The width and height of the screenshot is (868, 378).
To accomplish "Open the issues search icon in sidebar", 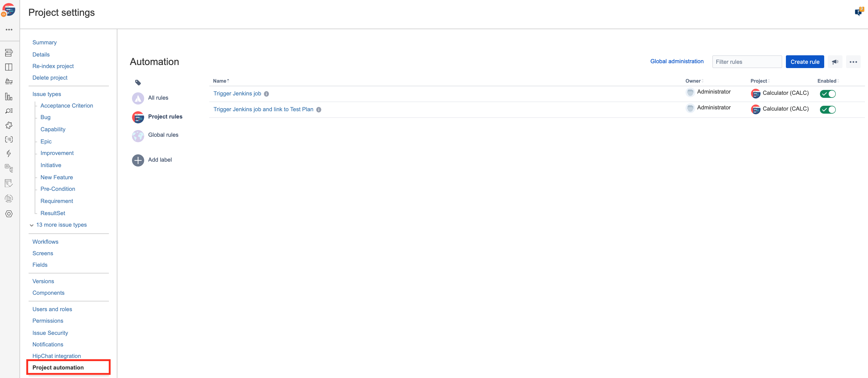I will (x=9, y=111).
